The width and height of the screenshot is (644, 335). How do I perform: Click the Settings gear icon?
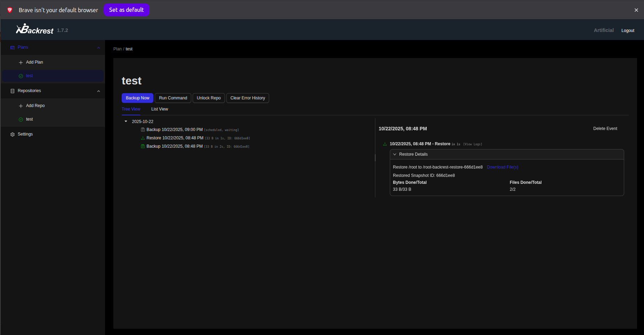13,134
